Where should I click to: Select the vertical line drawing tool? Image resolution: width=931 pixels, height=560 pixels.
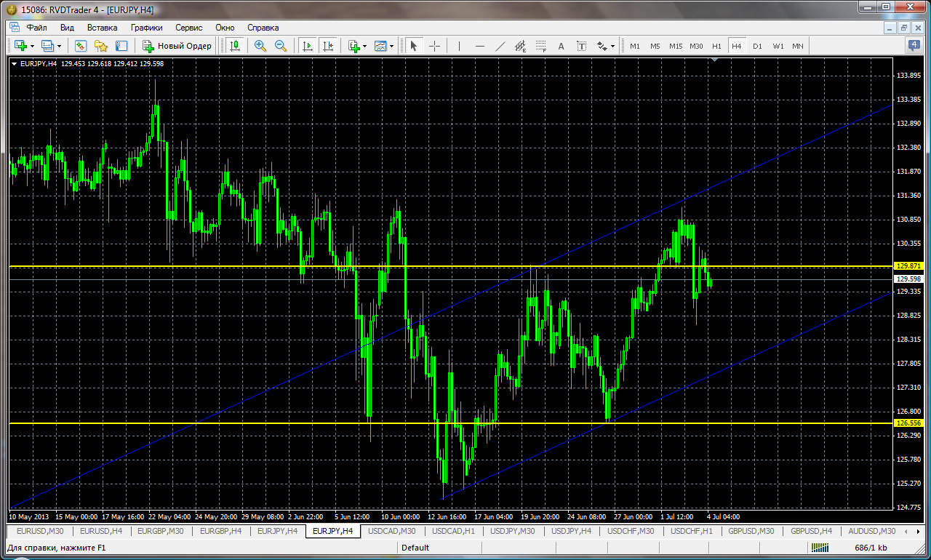pyautogui.click(x=459, y=46)
